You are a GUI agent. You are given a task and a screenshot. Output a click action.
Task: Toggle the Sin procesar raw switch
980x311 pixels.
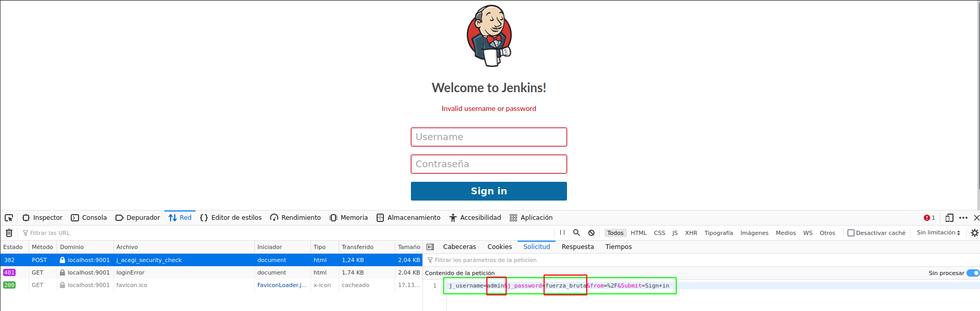(x=973, y=273)
